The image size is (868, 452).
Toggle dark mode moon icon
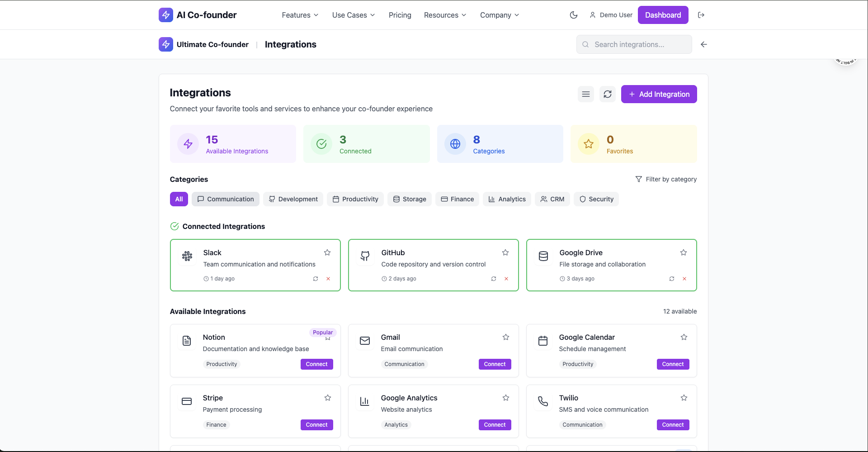coord(574,15)
